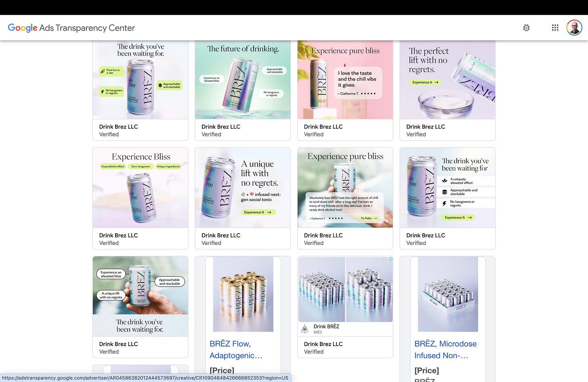
Task: Open the hand-holding-can BRĒZ ad creative
Action: tap(141, 296)
